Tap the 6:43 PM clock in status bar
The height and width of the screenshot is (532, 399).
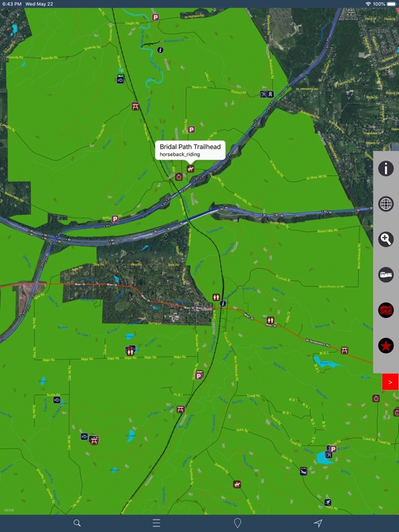pyautogui.click(x=12, y=3)
